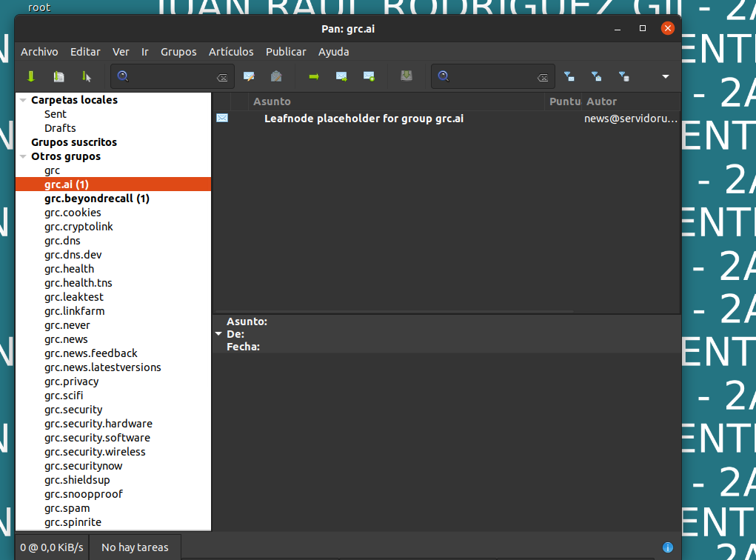Image resolution: width=756 pixels, height=560 pixels.
Task: Select the grc.health.tns group
Action: [78, 283]
